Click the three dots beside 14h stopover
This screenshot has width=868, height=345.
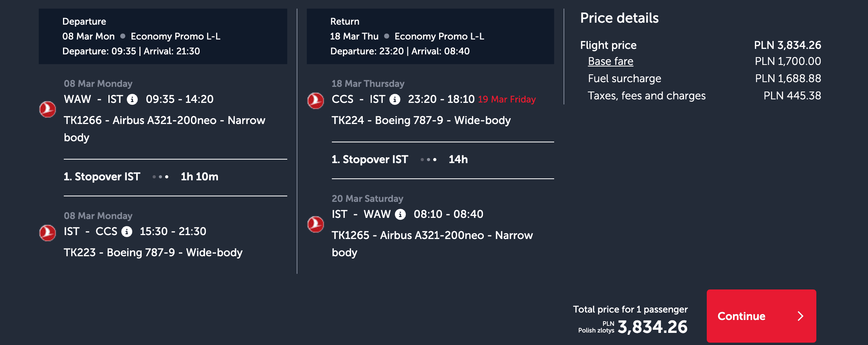[x=429, y=160]
